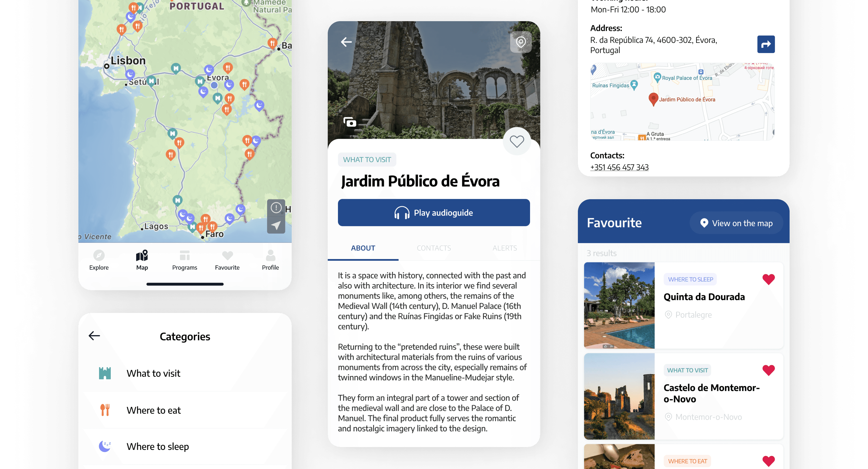The image size is (868, 469).
Task: Click the restaurant pin near Ba on the map
Action: (272, 43)
